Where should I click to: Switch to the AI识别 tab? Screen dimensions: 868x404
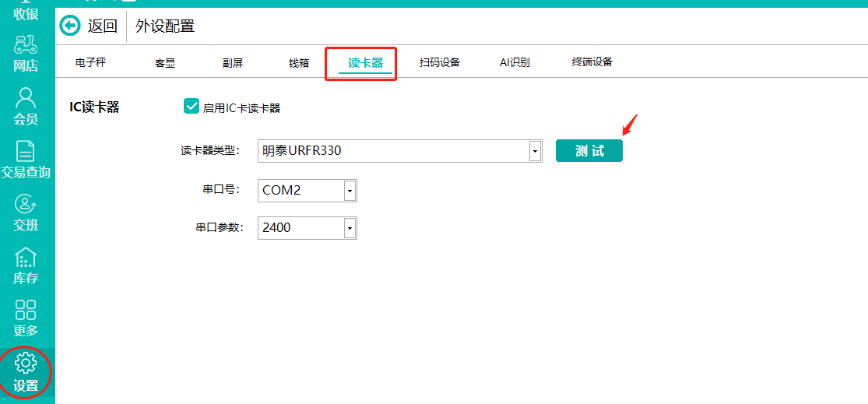(x=515, y=62)
